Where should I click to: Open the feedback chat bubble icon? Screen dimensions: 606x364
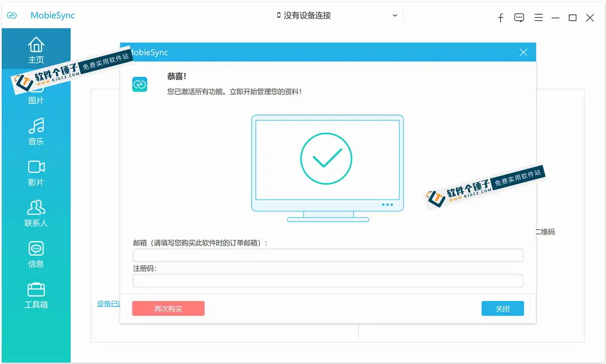(x=519, y=18)
